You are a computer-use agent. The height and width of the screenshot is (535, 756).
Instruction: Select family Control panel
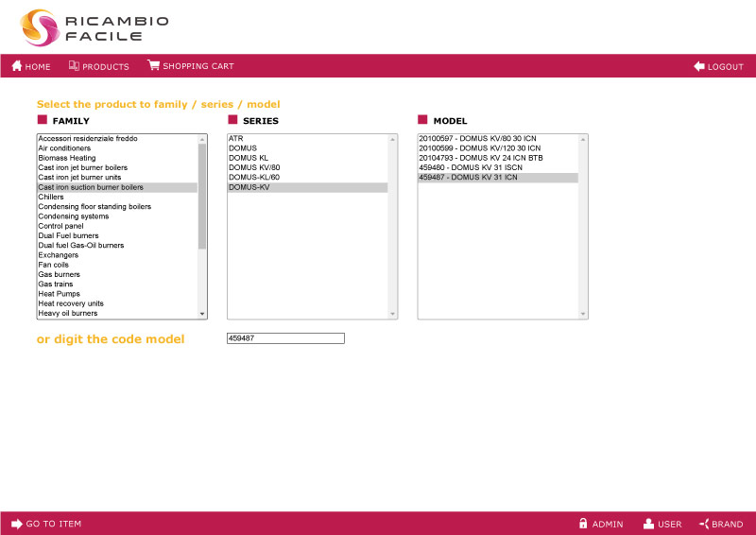pyautogui.click(x=117, y=226)
